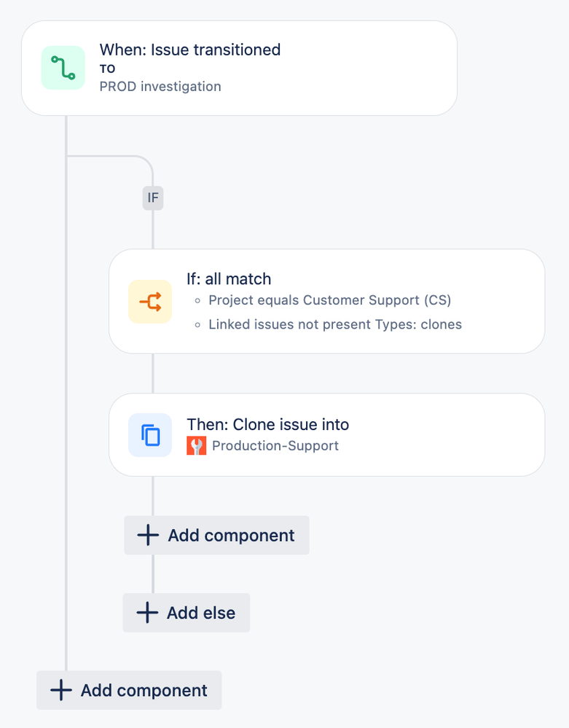Click plus icon of the nested Add component

coord(148,535)
